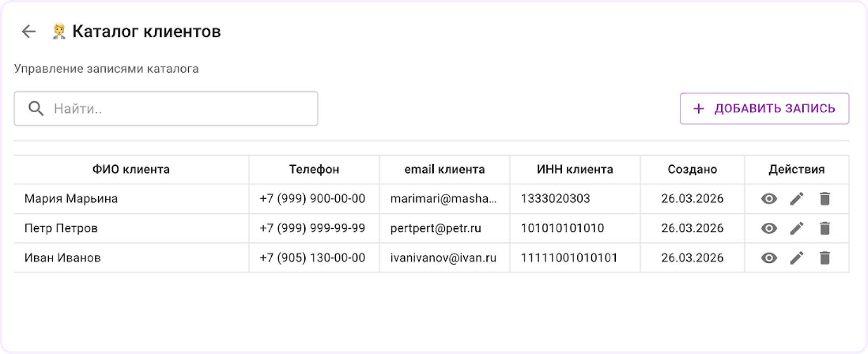Image resolution: width=868 pixels, height=354 pixels.
Task: Delete the Мария Марьина record
Action: point(824,198)
